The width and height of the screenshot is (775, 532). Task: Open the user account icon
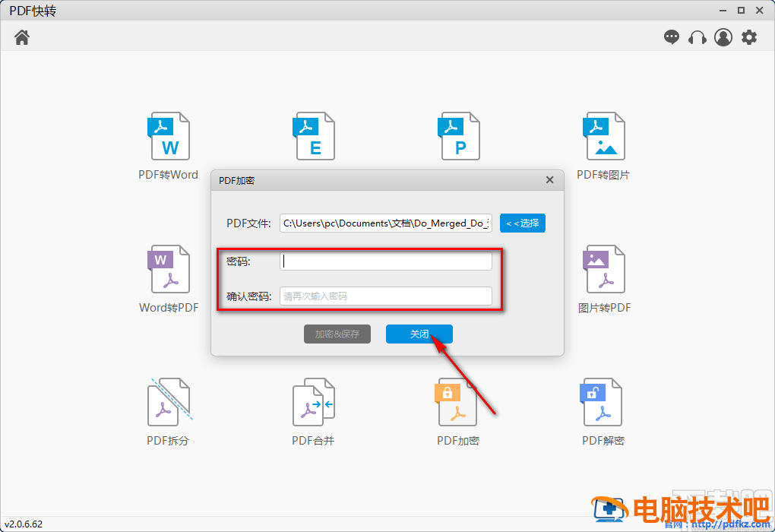coord(723,37)
